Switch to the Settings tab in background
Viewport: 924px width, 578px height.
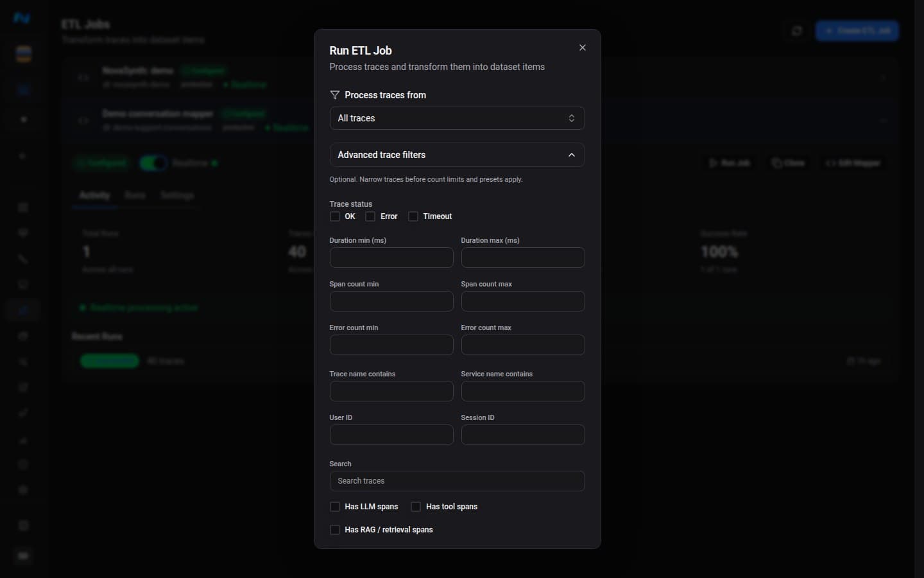click(177, 195)
